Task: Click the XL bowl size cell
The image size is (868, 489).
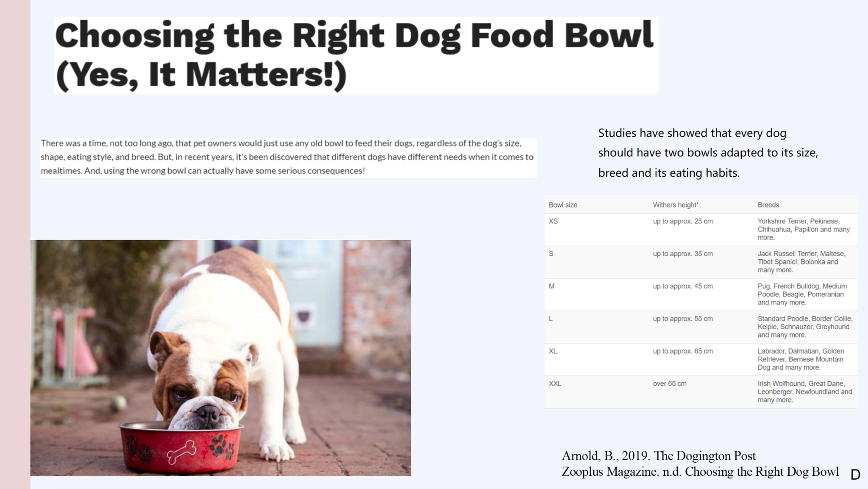Action: [x=553, y=351]
